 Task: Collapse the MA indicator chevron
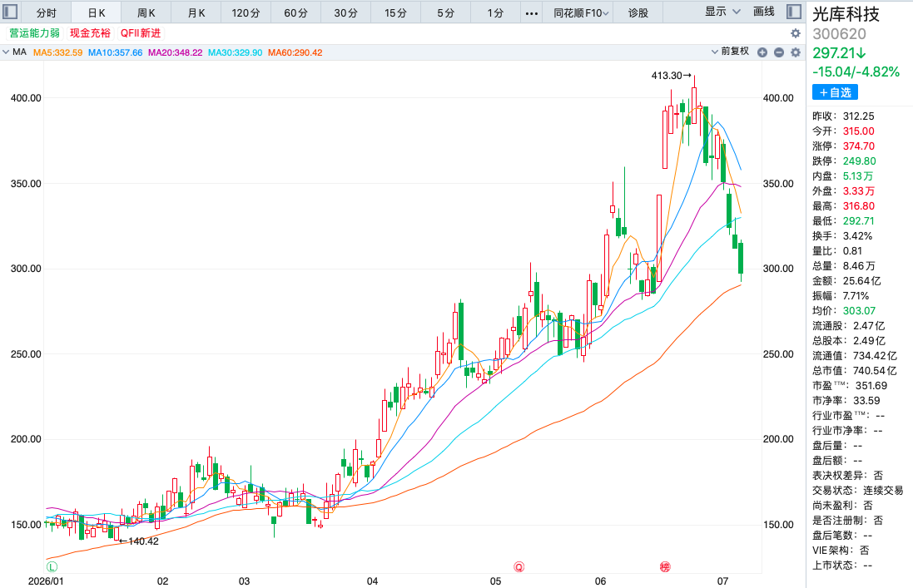pos(6,52)
